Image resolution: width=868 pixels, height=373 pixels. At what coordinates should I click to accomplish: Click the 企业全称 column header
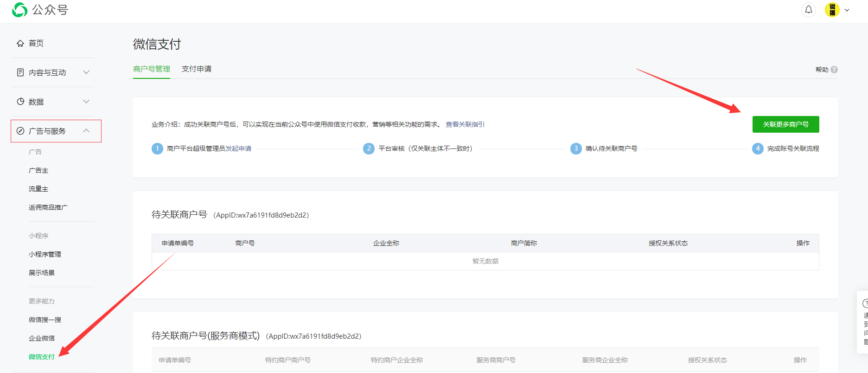tap(386, 243)
